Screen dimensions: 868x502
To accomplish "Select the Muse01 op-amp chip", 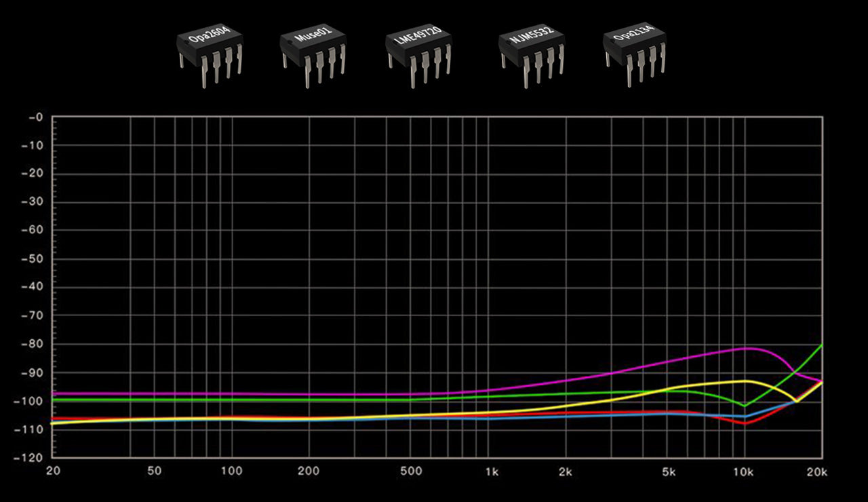I will coord(314,56).
